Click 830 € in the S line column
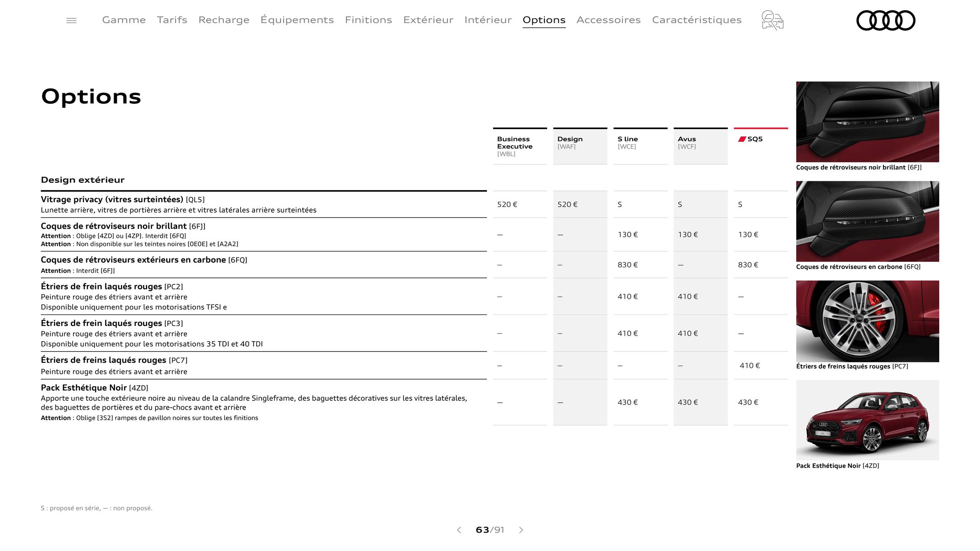Viewport: 980px width, 551px height. click(628, 265)
